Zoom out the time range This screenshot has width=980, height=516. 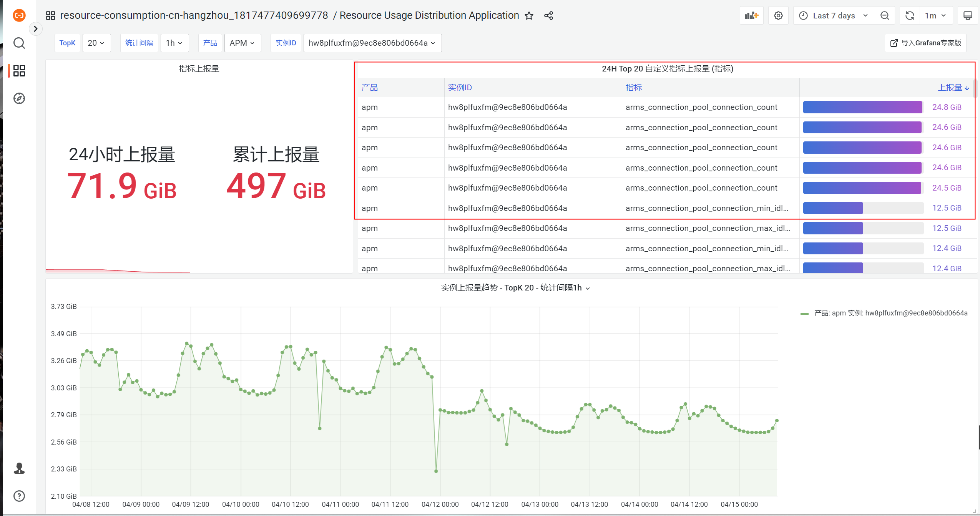(885, 15)
